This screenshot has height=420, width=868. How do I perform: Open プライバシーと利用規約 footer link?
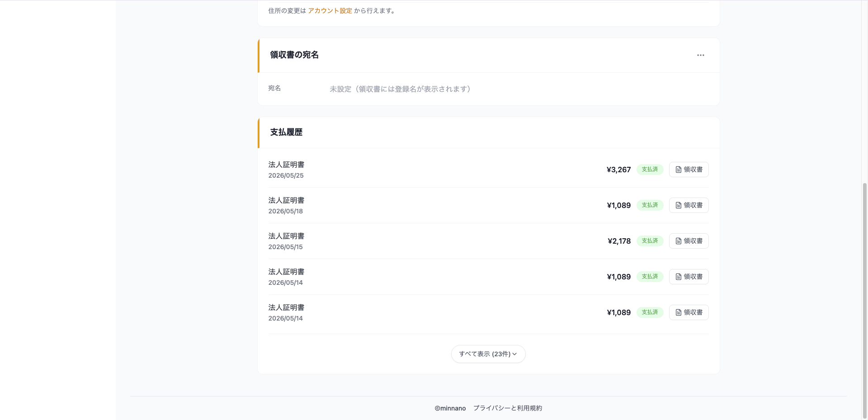click(508, 408)
